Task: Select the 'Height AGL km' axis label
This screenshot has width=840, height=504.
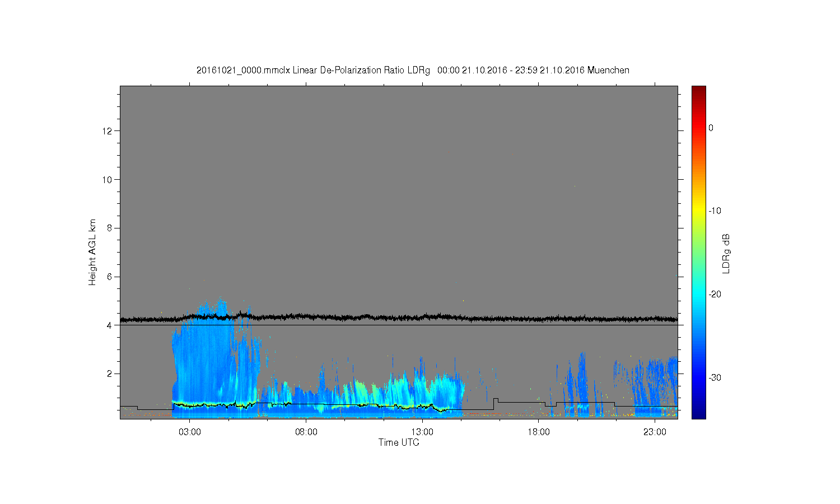Action: [x=92, y=252]
